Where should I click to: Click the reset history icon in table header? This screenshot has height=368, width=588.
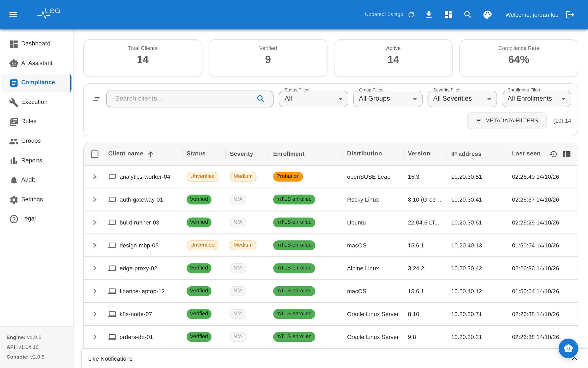coord(553,154)
